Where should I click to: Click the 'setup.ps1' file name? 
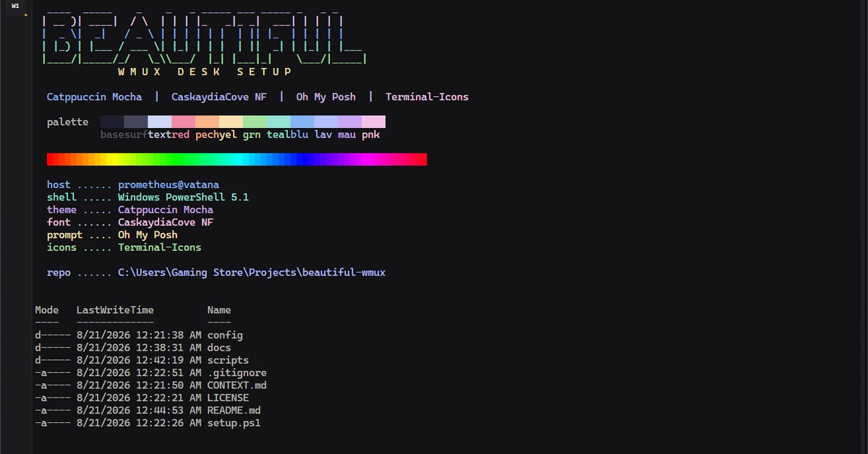click(x=234, y=423)
